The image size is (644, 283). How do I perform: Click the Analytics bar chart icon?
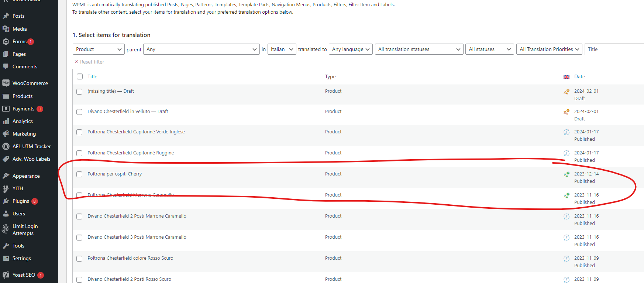click(6, 121)
